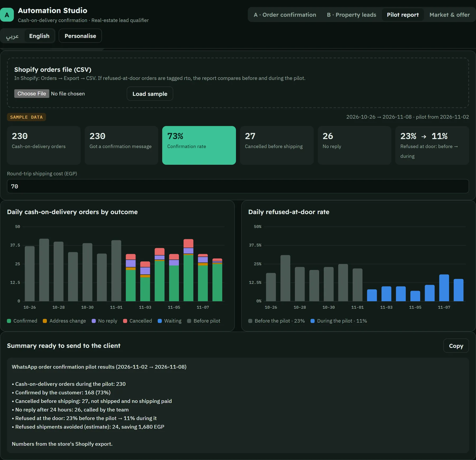Open the A · Order confirmation tab
The width and height of the screenshot is (476, 460).
(x=285, y=15)
